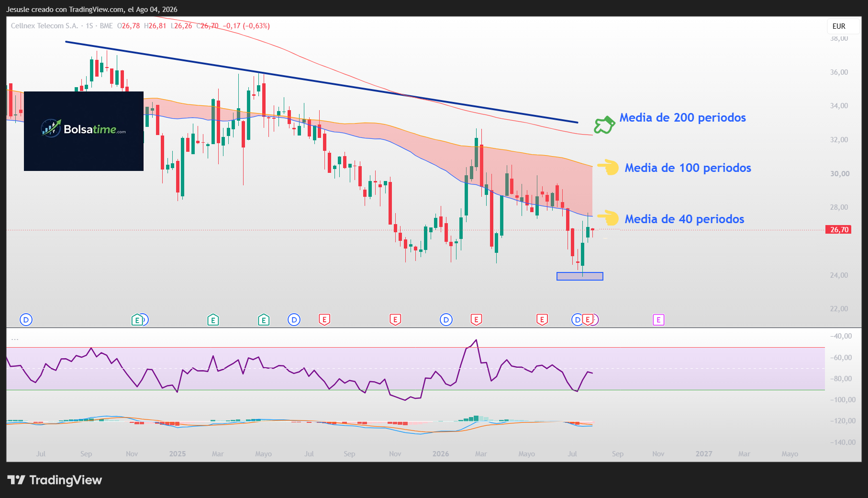This screenshot has width=868, height=498.
Task: Click the green earnings marker above Mayo 2025
Action: pos(264,320)
